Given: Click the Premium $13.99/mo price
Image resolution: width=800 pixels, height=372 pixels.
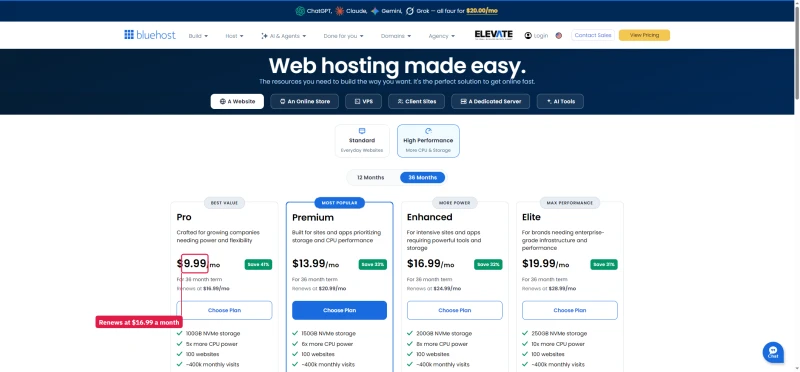Looking at the screenshot, I should (x=315, y=264).
